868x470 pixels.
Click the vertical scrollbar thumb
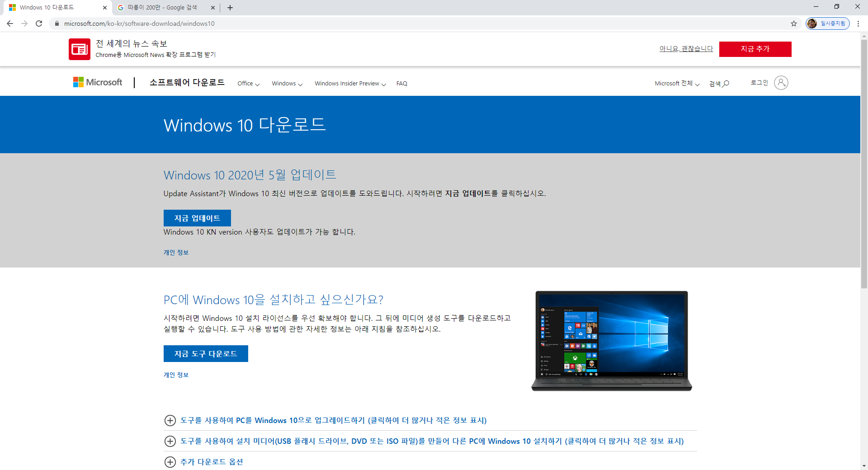point(864,164)
